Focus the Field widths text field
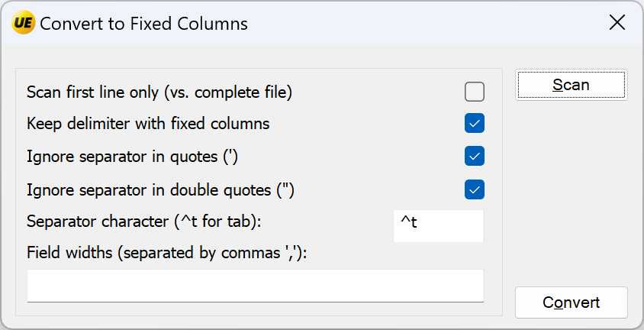This screenshot has height=330, width=644. click(255, 286)
